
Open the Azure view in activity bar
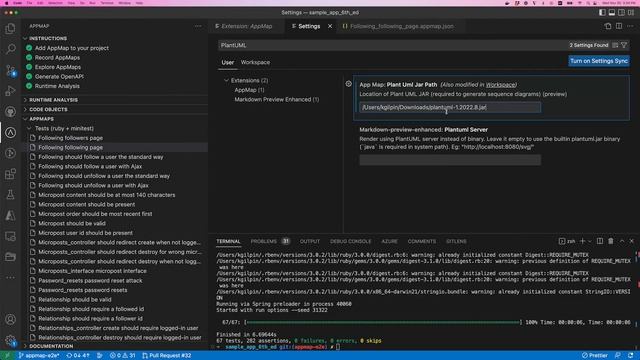[10, 216]
